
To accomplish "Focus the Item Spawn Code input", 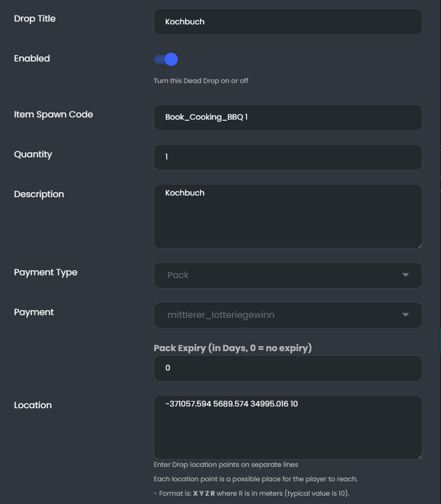I will [x=288, y=117].
